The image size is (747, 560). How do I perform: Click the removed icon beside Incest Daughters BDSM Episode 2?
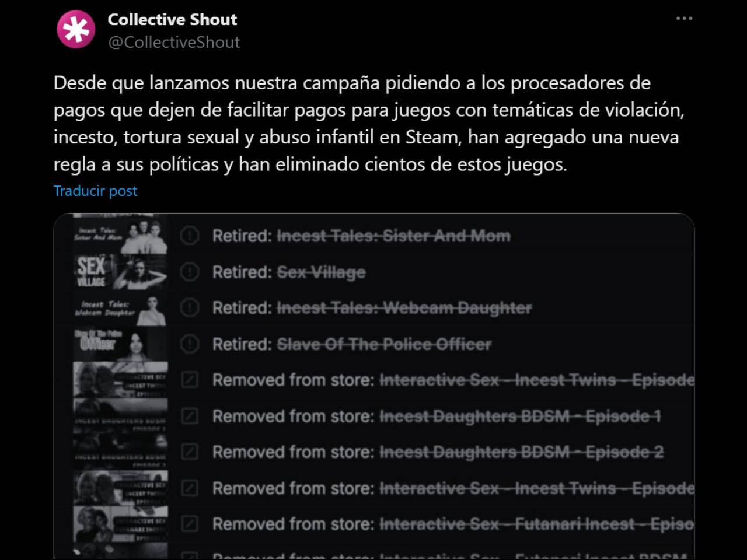click(190, 452)
